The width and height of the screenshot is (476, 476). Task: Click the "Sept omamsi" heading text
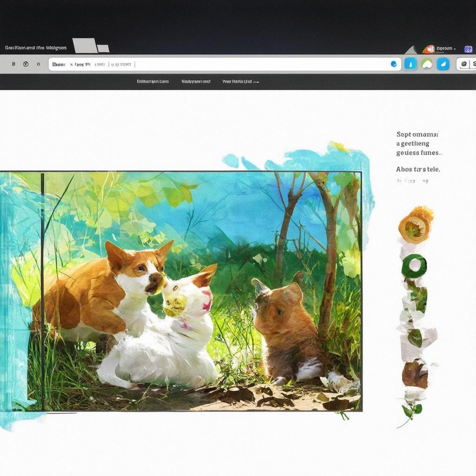click(x=417, y=134)
